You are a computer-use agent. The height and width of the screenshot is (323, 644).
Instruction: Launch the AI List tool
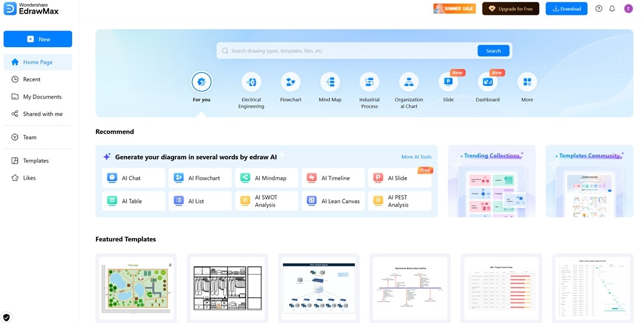point(200,201)
